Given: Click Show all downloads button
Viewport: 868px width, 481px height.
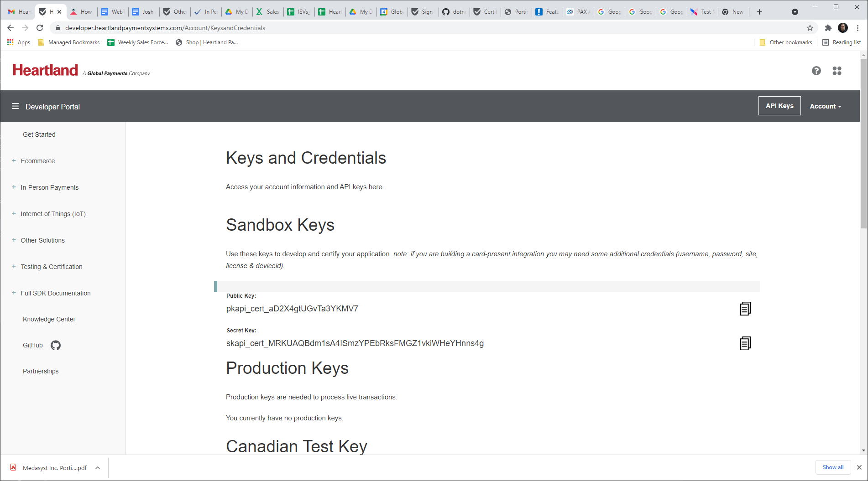Looking at the screenshot, I should [832, 467].
